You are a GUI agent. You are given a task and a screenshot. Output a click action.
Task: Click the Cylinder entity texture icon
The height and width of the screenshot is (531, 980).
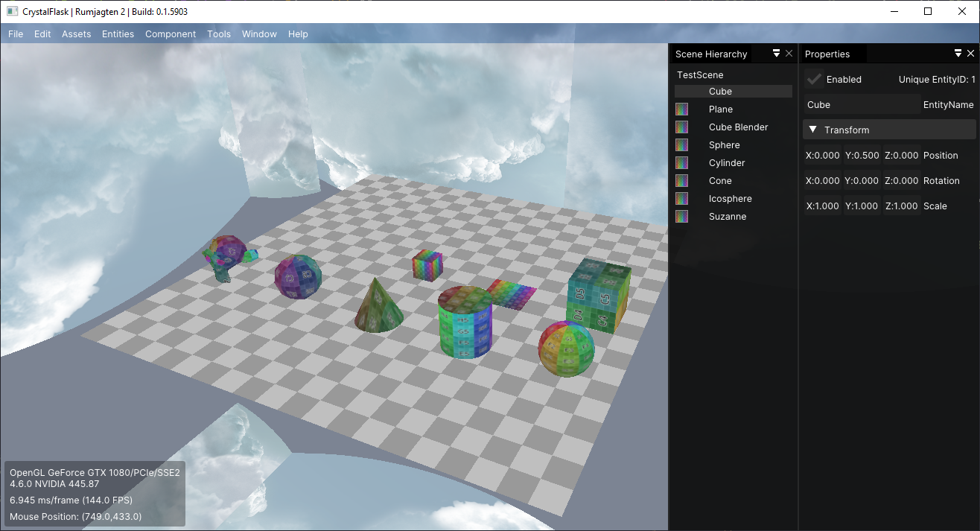click(681, 162)
